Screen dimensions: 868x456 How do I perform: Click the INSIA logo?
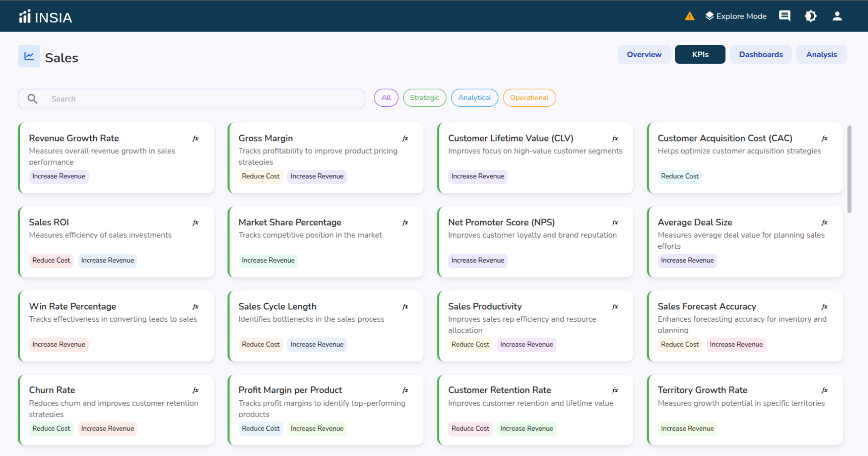click(46, 17)
